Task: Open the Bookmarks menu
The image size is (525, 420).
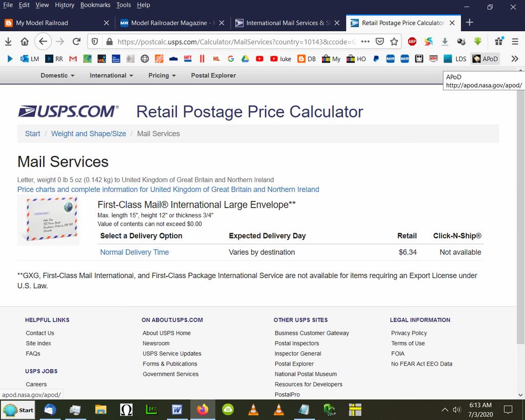Action: pos(95,5)
